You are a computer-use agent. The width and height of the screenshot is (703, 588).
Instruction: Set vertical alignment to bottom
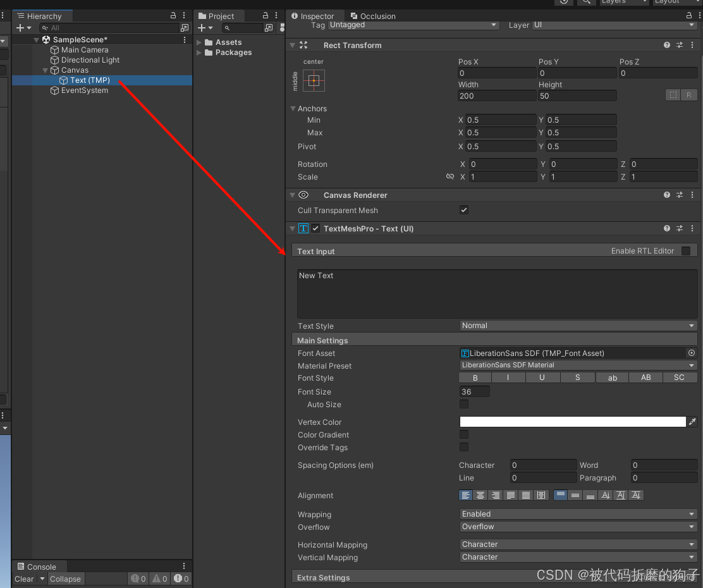(x=590, y=495)
